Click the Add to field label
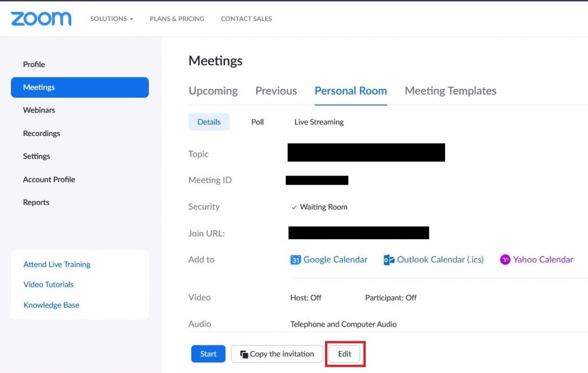This screenshot has height=373, width=588. click(202, 259)
